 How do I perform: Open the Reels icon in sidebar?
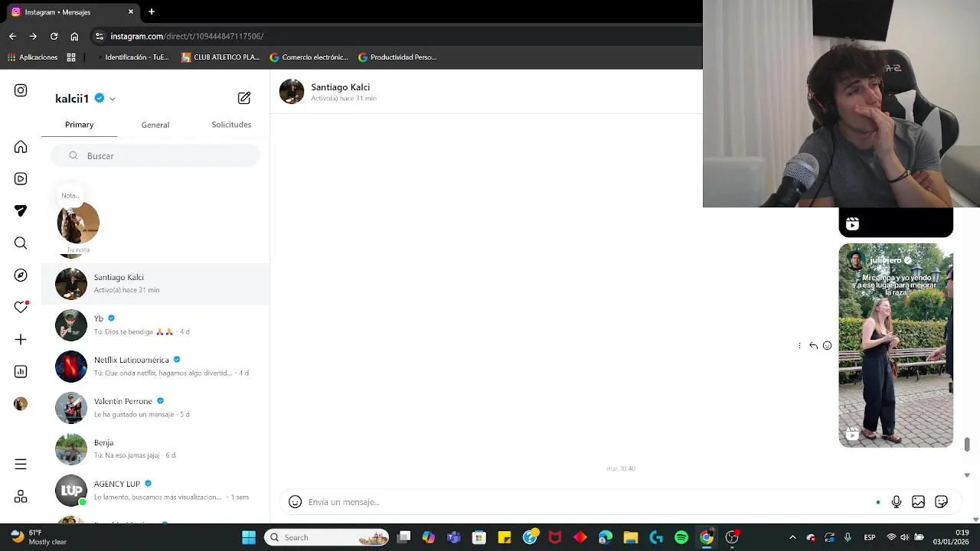pyautogui.click(x=21, y=179)
